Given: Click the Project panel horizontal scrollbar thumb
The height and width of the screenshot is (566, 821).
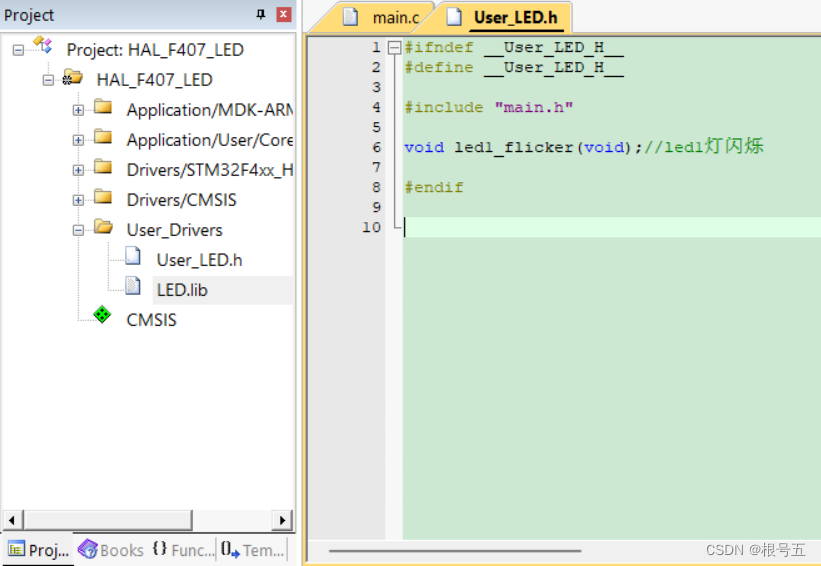Looking at the screenshot, I should [x=107, y=520].
